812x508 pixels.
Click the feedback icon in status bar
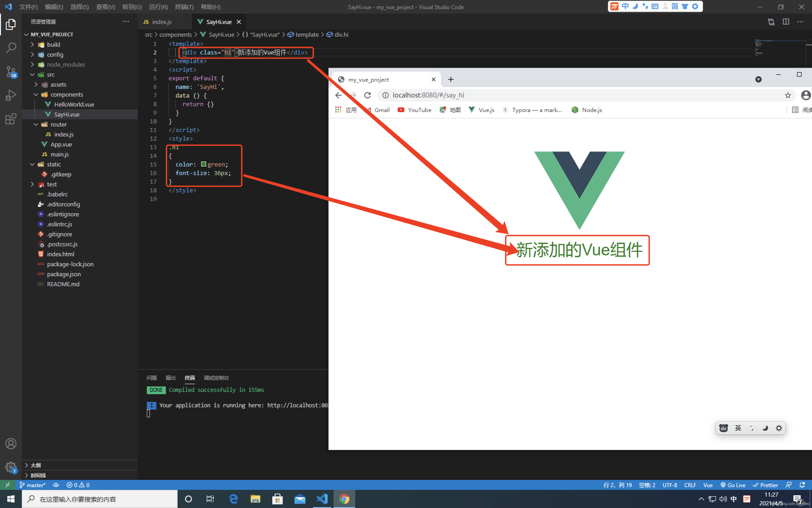(x=788, y=485)
